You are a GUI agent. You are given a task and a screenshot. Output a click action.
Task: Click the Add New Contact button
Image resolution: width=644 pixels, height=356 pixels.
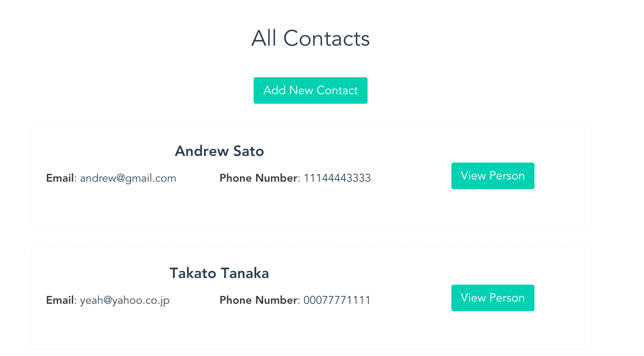coord(310,90)
